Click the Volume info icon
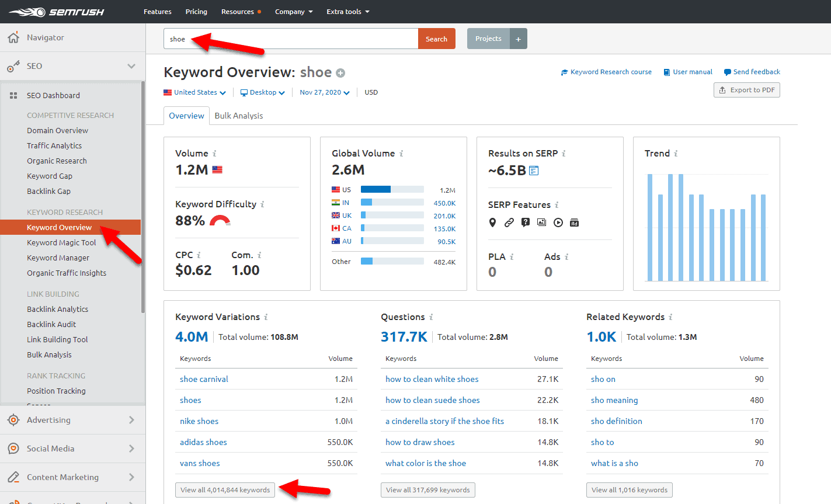 coord(214,154)
